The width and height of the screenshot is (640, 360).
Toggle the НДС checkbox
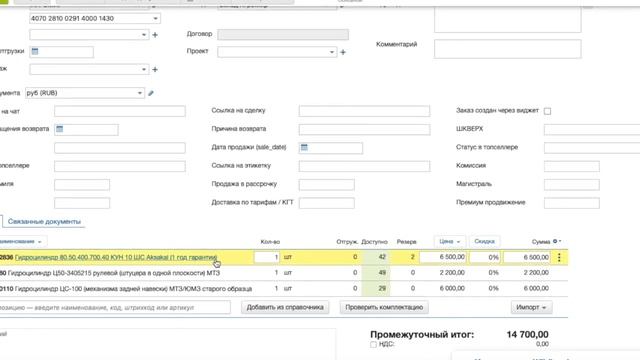click(373, 344)
